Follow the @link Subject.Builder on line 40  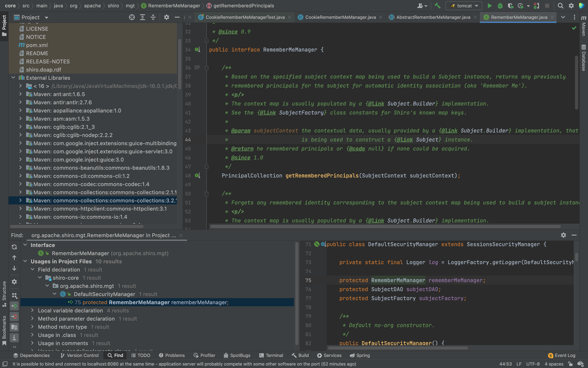click(411, 103)
